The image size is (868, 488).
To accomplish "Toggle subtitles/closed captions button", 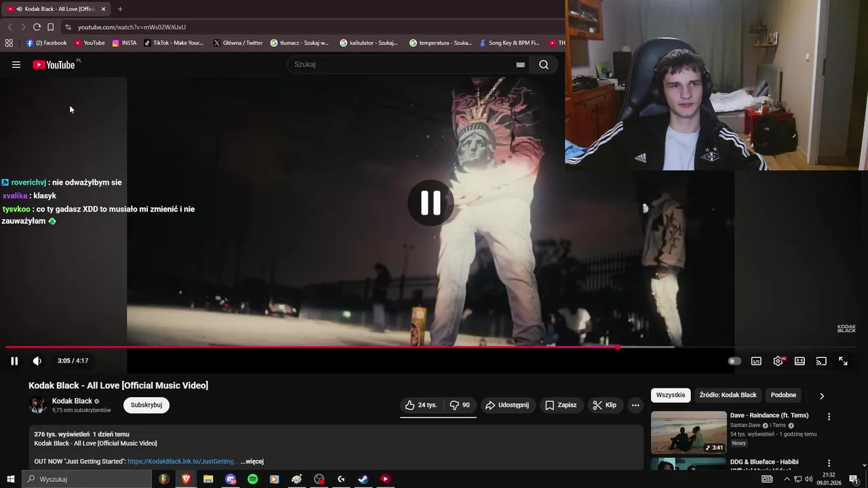I will [756, 361].
